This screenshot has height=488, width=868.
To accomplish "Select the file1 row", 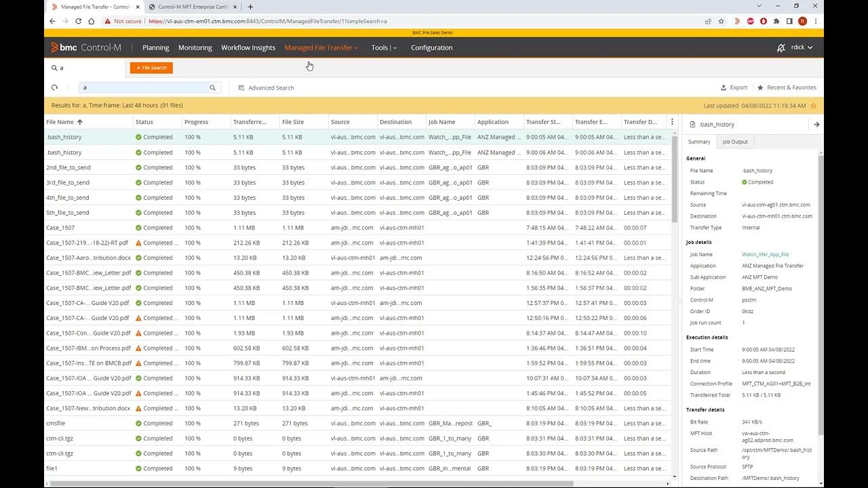I will (357, 468).
